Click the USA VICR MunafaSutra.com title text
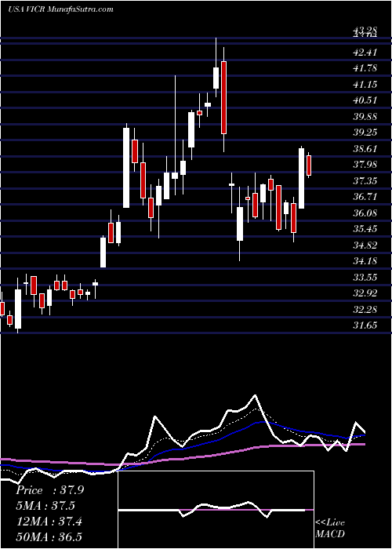 pos(60,9)
